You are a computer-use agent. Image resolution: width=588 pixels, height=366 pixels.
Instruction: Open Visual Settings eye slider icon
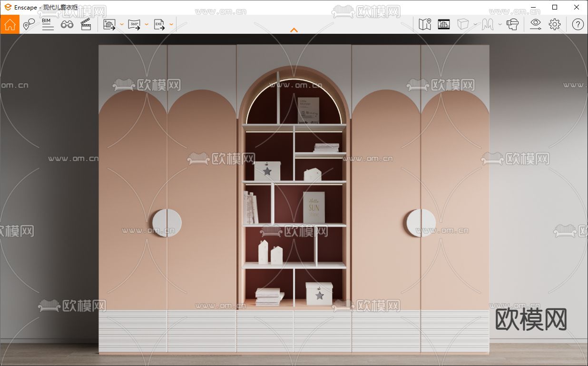click(536, 24)
